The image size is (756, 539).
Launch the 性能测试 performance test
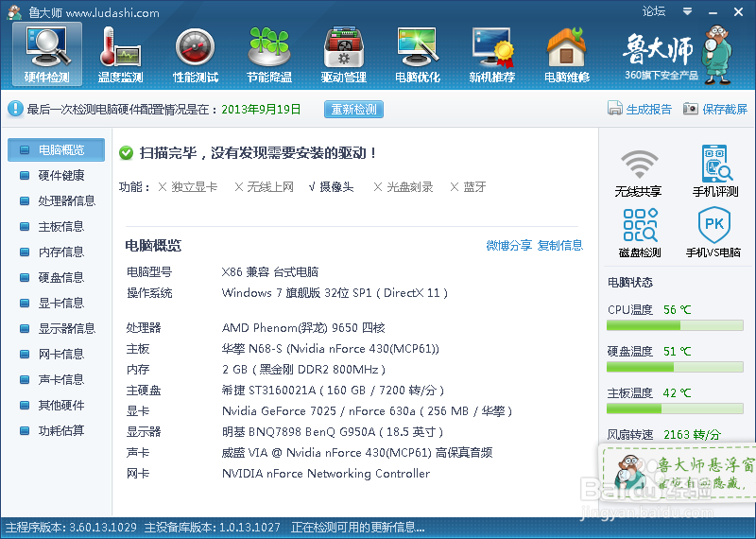click(196, 55)
